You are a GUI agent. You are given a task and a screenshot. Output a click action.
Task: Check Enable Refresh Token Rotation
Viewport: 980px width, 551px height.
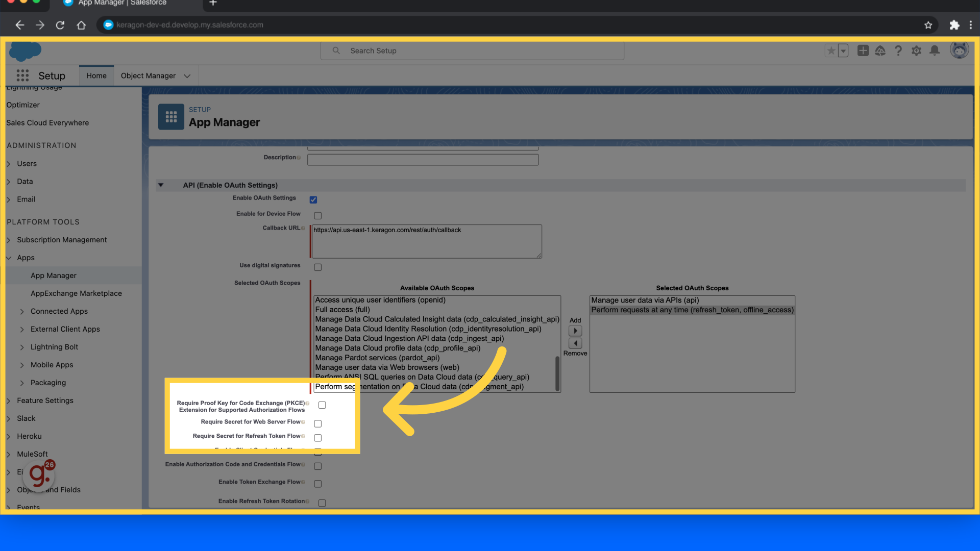point(322,503)
